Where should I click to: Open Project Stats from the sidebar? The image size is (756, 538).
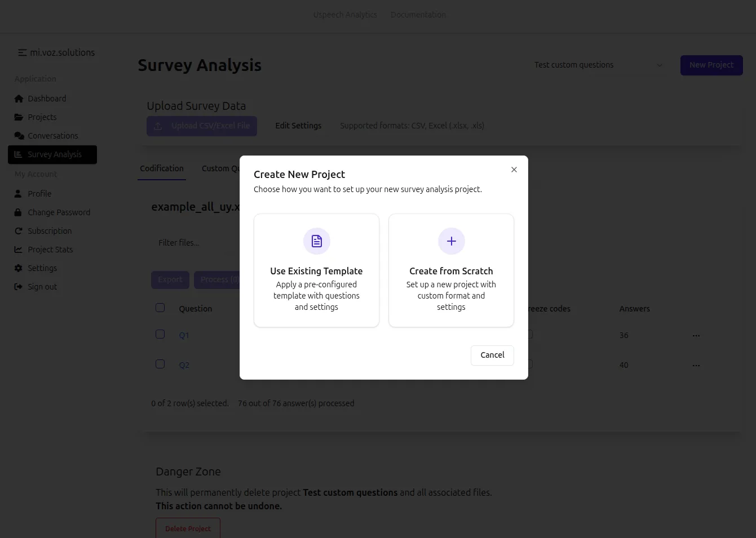[x=19, y=250]
